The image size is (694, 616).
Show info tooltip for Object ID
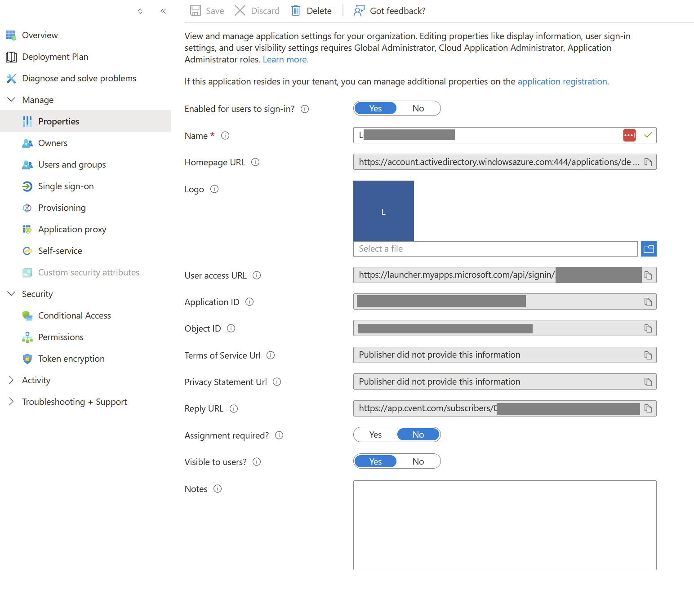coord(231,328)
